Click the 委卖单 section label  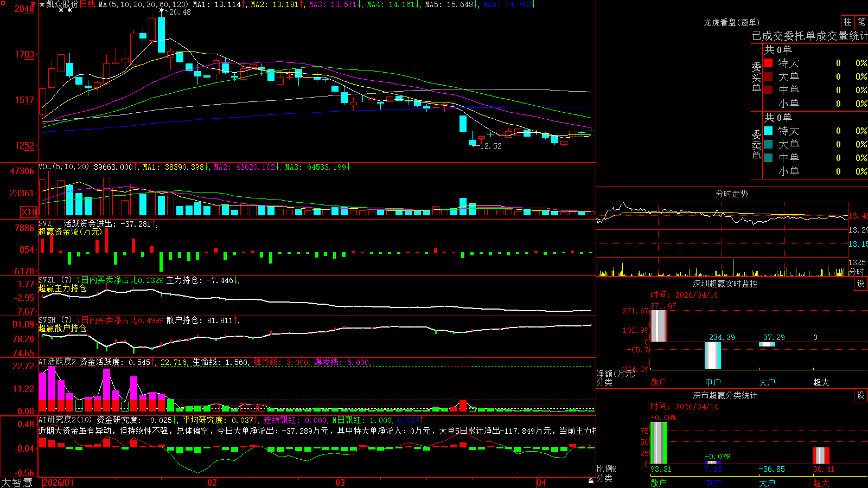(756, 145)
